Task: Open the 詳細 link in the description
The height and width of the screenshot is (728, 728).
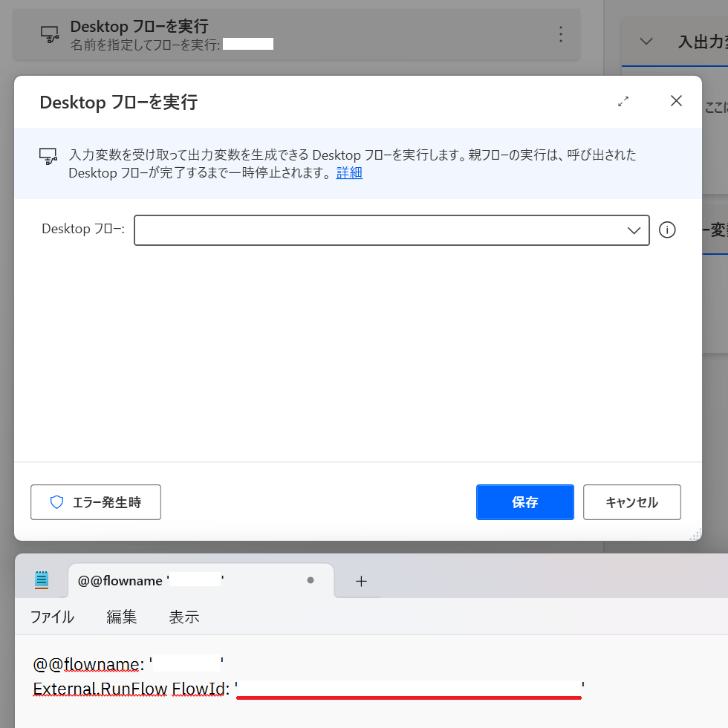Action: pos(349,172)
